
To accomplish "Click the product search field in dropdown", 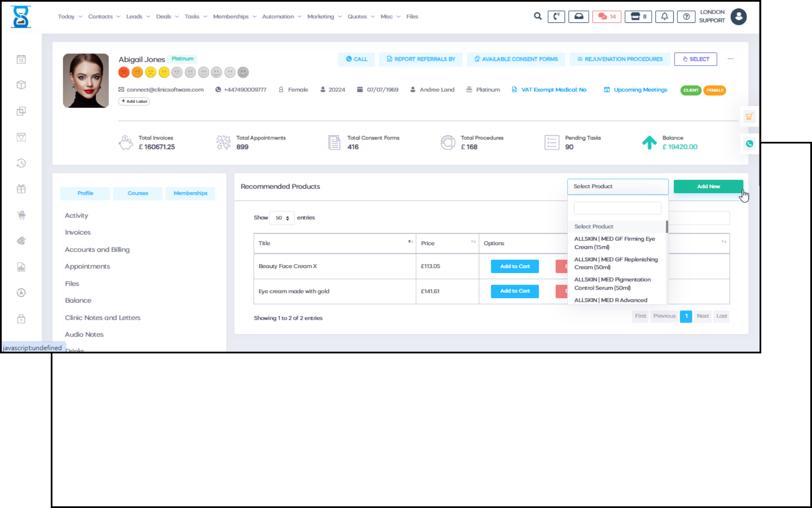I will (x=617, y=208).
